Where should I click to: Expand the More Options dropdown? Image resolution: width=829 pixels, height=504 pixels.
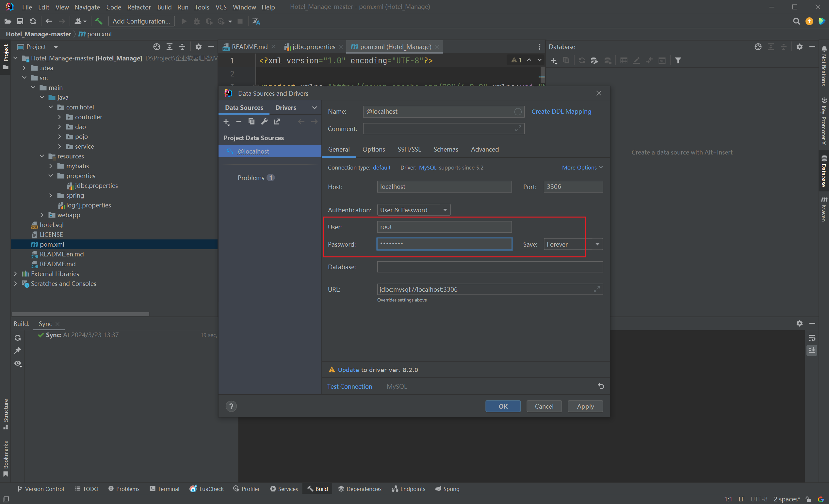click(582, 168)
